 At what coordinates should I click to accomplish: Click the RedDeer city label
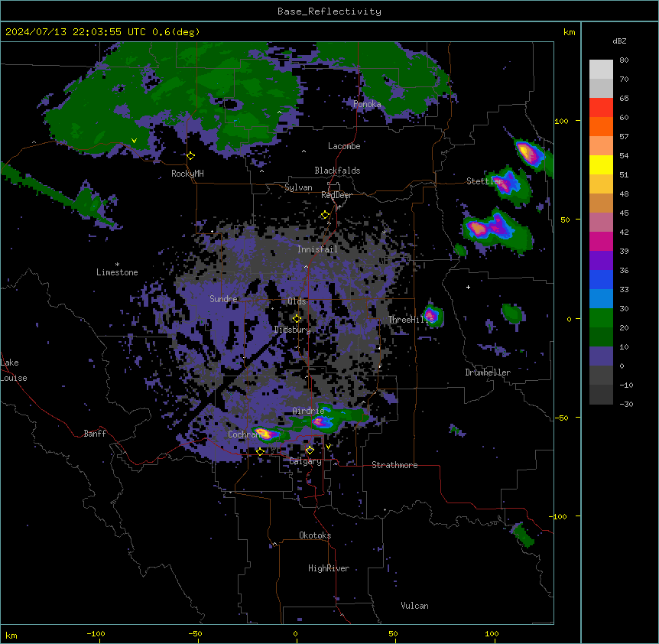[x=336, y=195]
